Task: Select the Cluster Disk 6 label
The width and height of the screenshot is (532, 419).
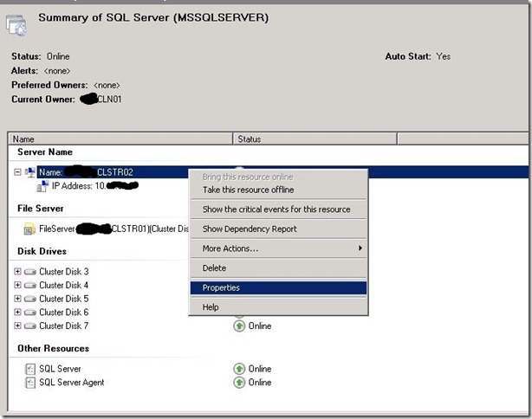Action: (x=64, y=313)
